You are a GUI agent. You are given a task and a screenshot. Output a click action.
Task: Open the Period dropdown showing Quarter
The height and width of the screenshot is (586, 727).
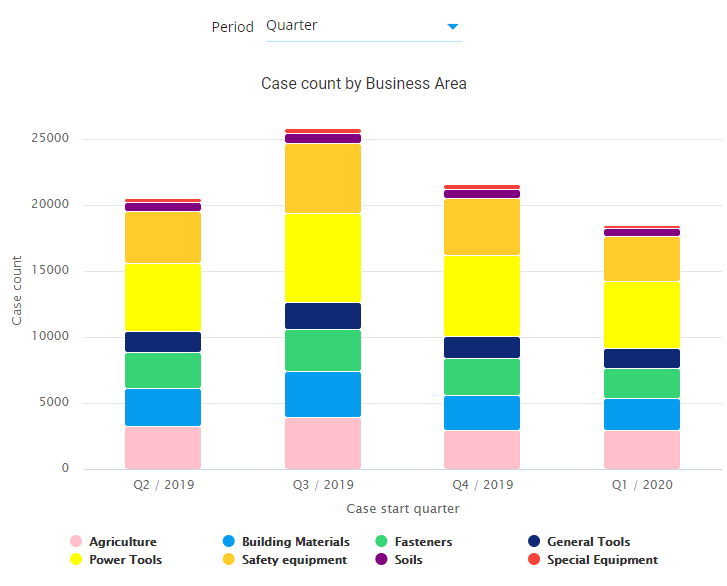coord(364,27)
